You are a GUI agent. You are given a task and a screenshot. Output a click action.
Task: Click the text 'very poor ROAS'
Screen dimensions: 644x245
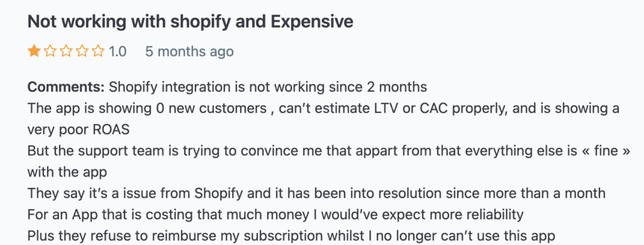pyautogui.click(x=79, y=129)
